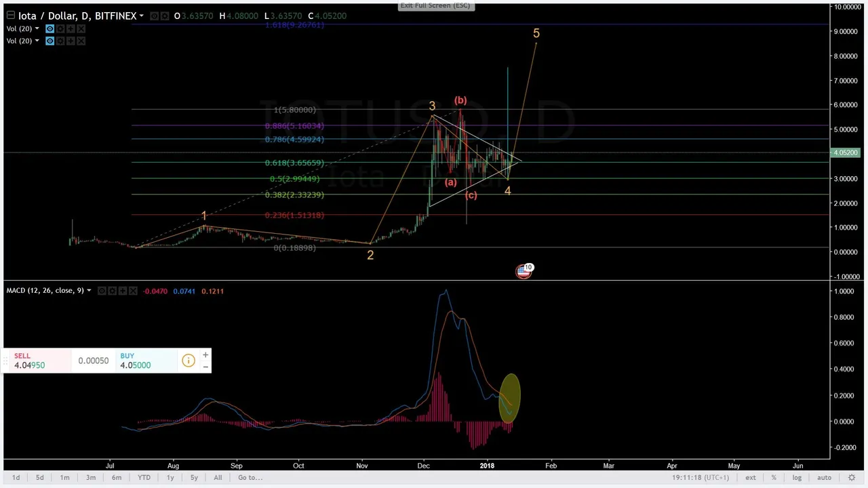Remove first Vol (20) with X icon
The height and width of the screenshot is (488, 868).
(x=81, y=28)
